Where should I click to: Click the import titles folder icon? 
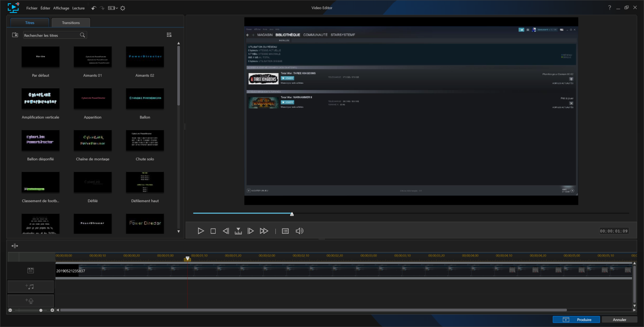15,35
